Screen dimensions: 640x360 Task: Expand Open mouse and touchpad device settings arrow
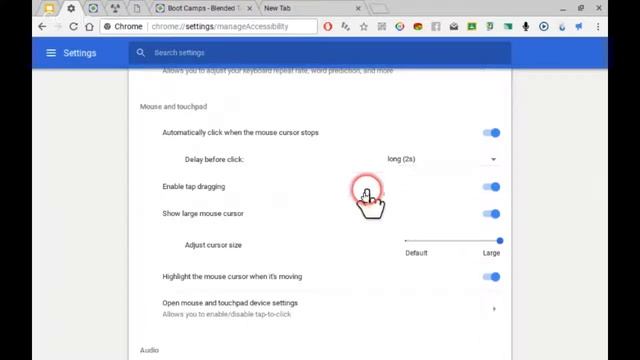(494, 309)
